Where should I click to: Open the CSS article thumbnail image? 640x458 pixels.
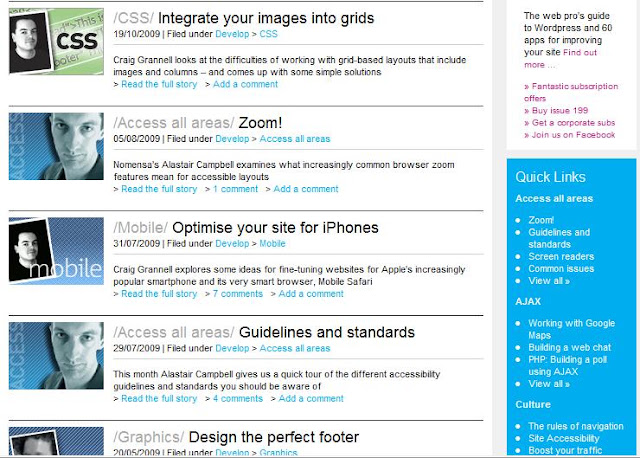tap(56, 41)
